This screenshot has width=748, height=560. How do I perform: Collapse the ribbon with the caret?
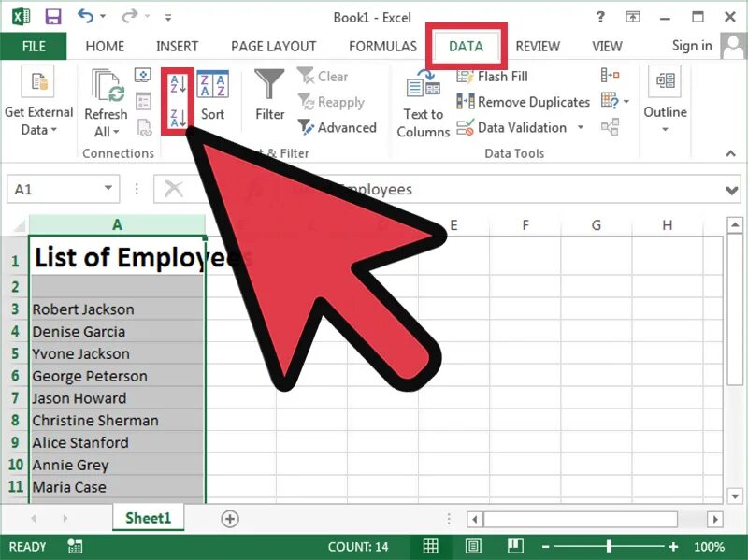730,153
